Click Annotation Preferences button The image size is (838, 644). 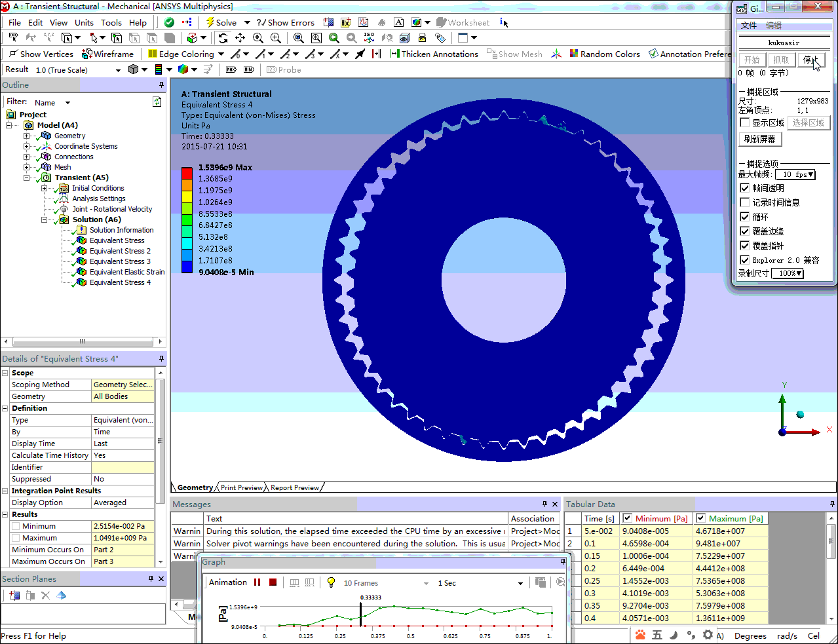click(x=689, y=54)
